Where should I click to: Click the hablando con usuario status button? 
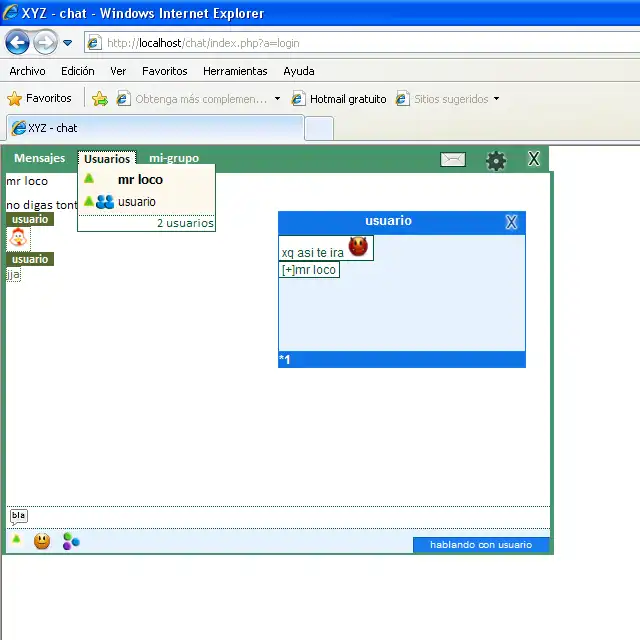[481, 545]
